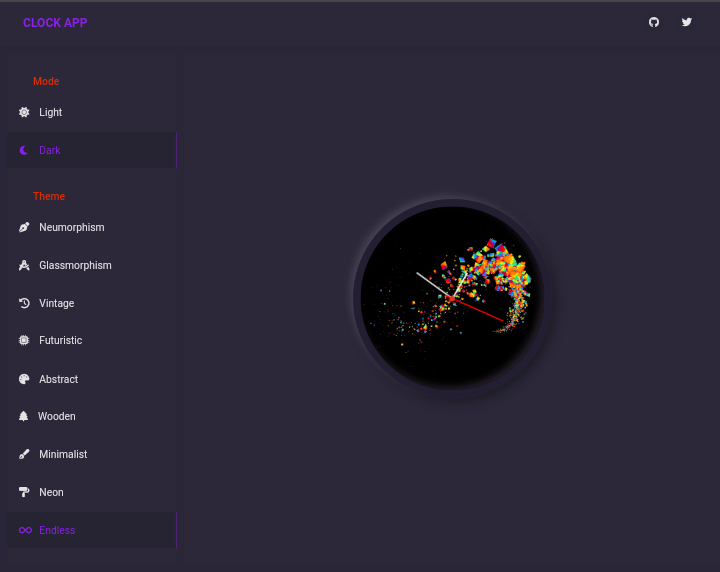Apply the Futuristic theme
The width and height of the screenshot is (720, 572).
tap(92, 340)
